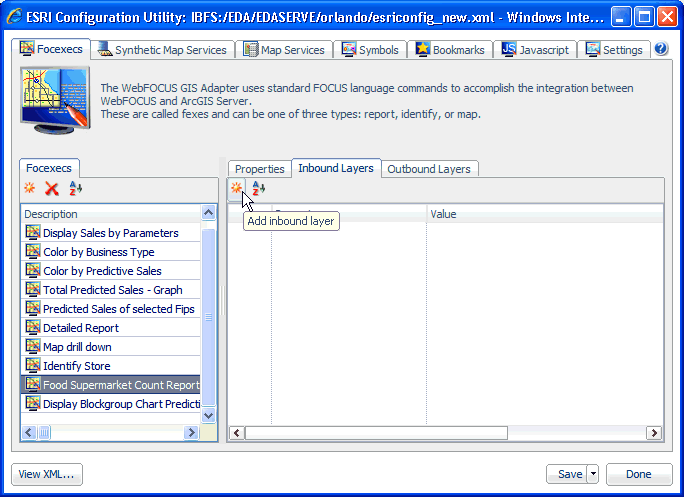The height and width of the screenshot is (497, 684).
Task: Open the Map Services tab
Action: 284,50
